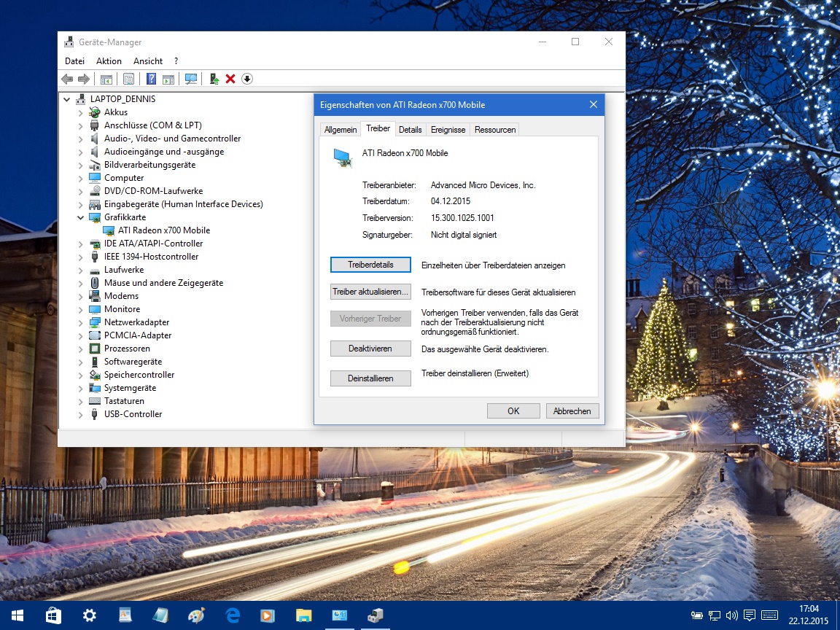Screen dimensions: 840x630
Task: Click the Systemgeräte icon
Action: tap(95, 388)
